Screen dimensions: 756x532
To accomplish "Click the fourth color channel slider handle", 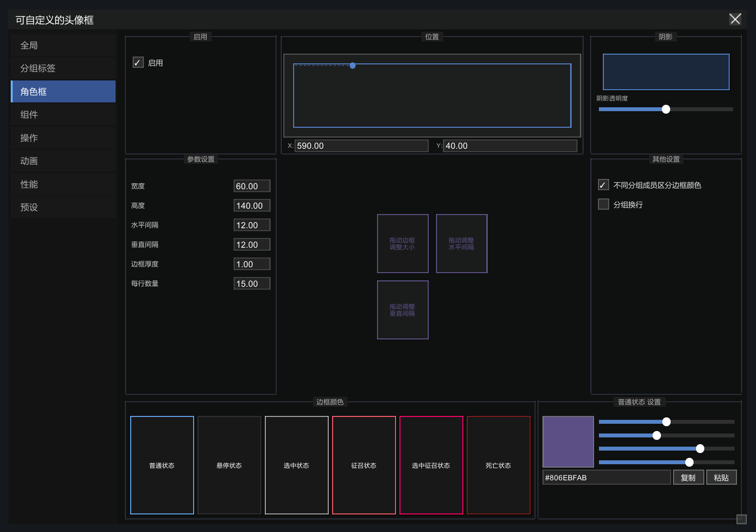I will [x=689, y=462].
